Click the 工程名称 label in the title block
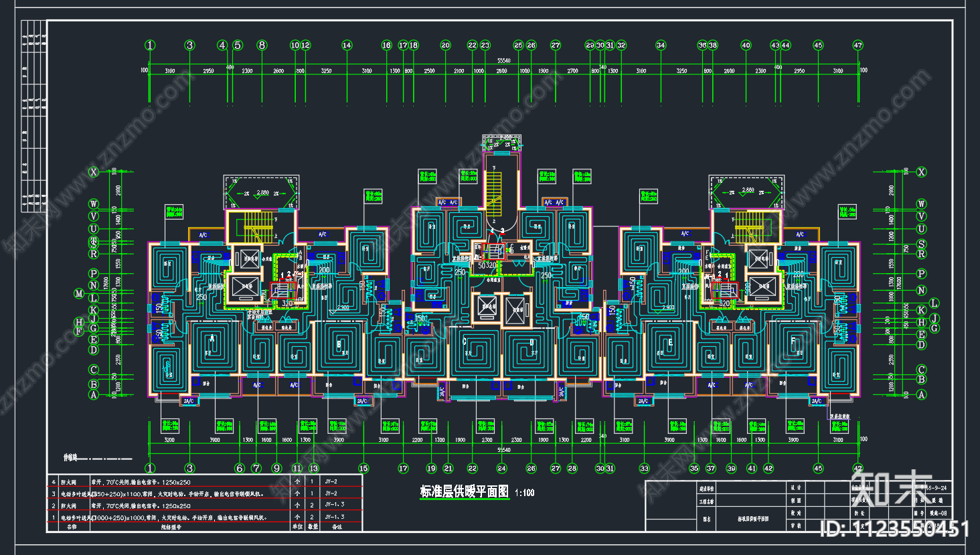The height and width of the screenshot is (555, 980). (706, 501)
